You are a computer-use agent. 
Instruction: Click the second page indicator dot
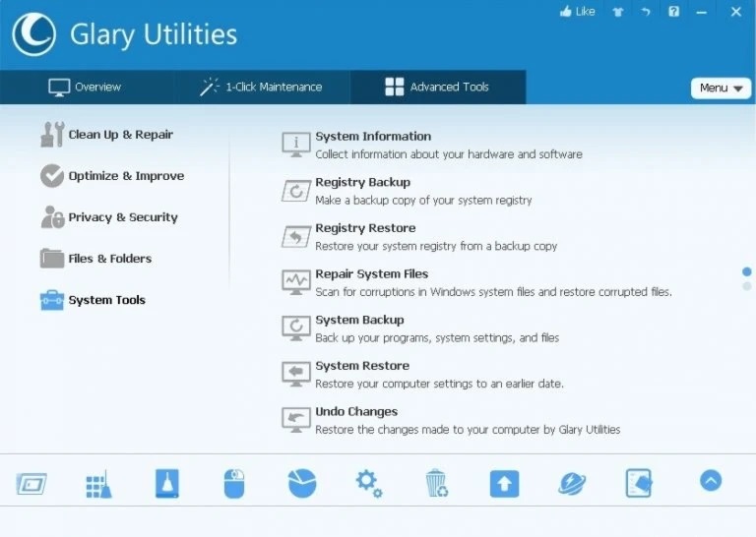747,286
